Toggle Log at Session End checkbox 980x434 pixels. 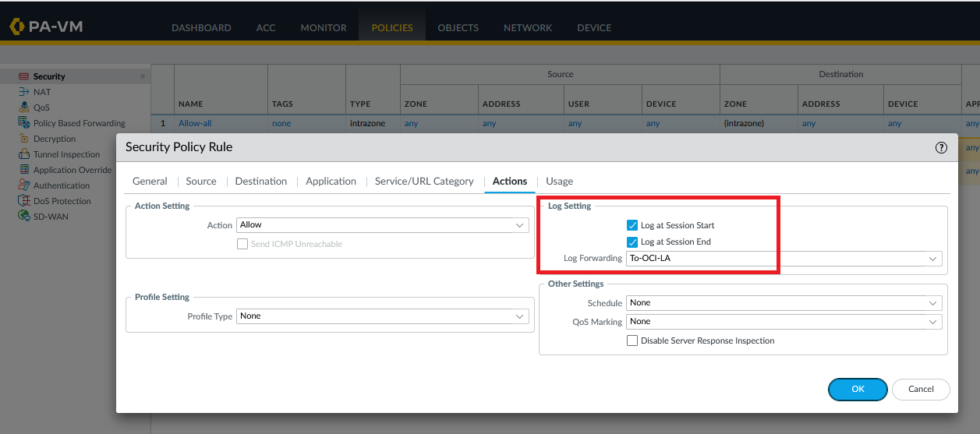(x=632, y=242)
